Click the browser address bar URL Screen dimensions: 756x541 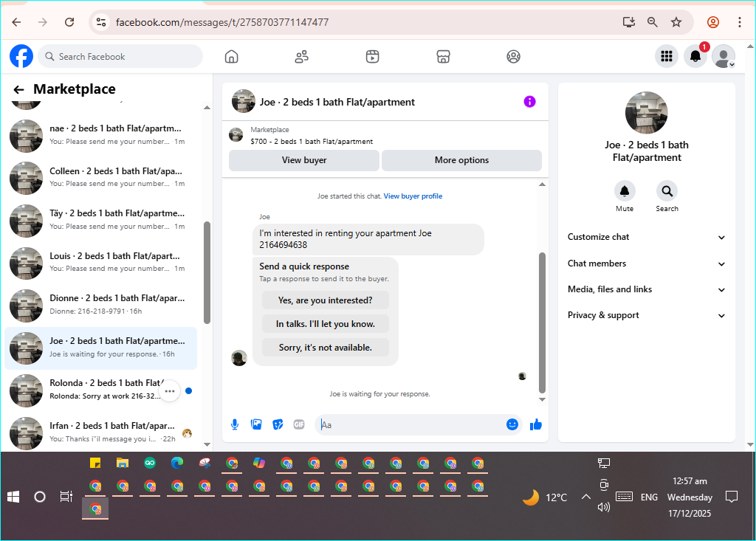point(222,22)
